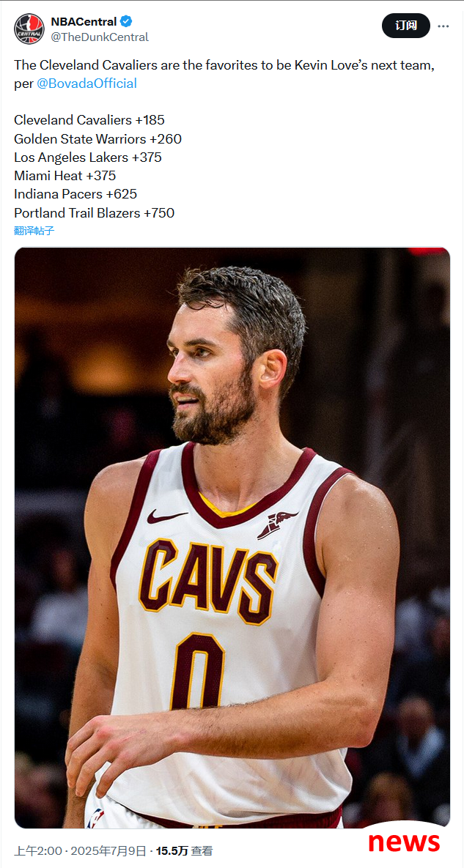Click the blue verified badge
Viewport: 464px width, 868px height.
tap(126, 22)
